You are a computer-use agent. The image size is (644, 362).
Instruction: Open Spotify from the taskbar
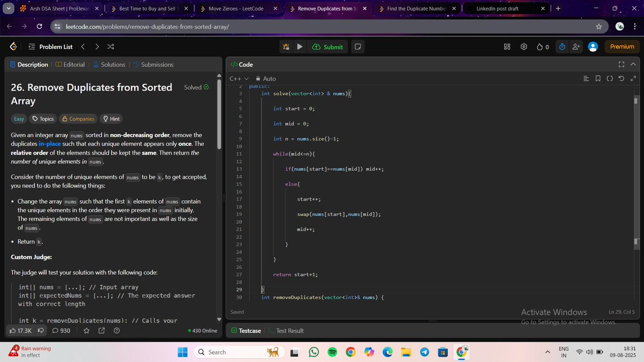(332, 352)
